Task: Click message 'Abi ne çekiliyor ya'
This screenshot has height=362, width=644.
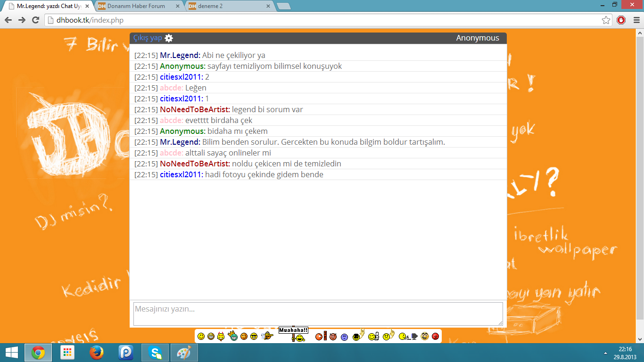Action: click(x=234, y=55)
